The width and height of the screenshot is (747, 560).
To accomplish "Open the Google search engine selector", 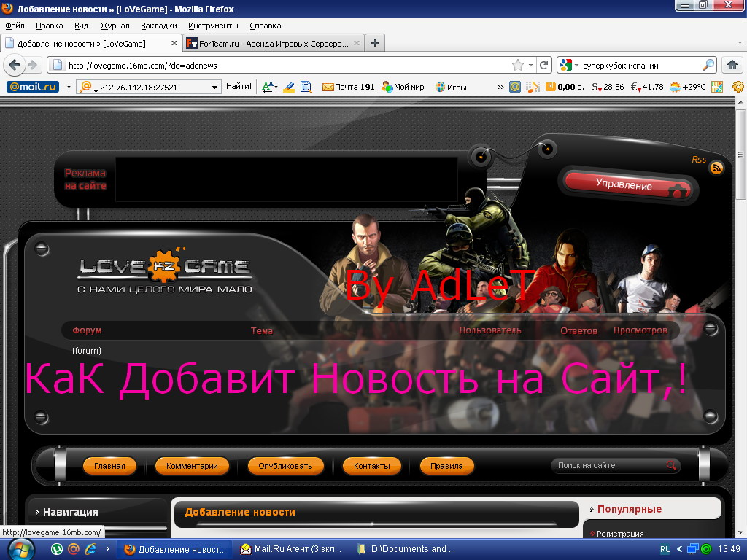I will pyautogui.click(x=569, y=65).
